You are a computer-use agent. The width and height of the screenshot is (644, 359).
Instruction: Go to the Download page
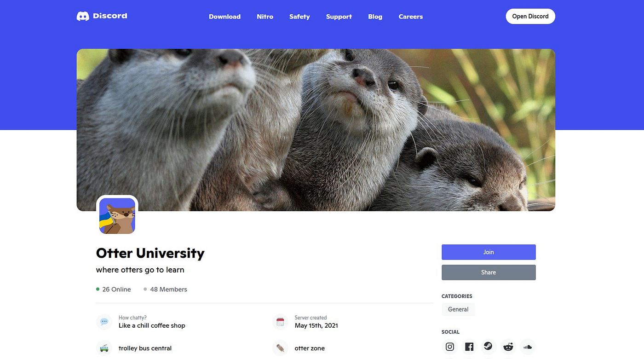[x=224, y=17]
